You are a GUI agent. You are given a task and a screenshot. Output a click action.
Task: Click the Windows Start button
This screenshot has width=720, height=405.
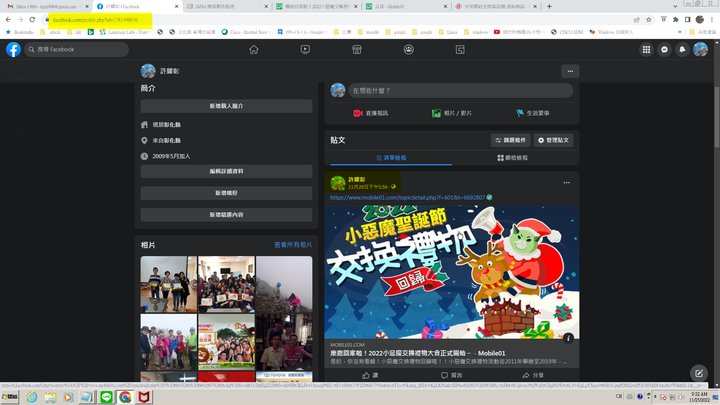(x=10, y=397)
